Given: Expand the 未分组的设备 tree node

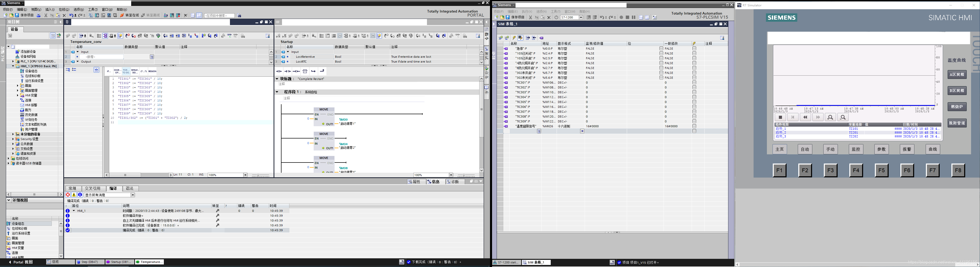Looking at the screenshot, I should tap(13, 134).
